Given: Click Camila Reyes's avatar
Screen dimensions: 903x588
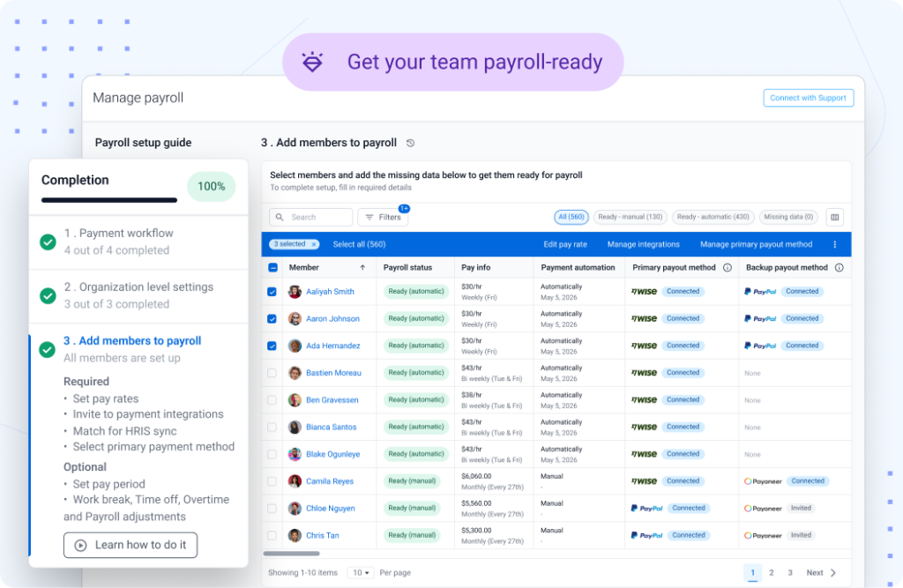Looking at the screenshot, I should tap(295, 480).
